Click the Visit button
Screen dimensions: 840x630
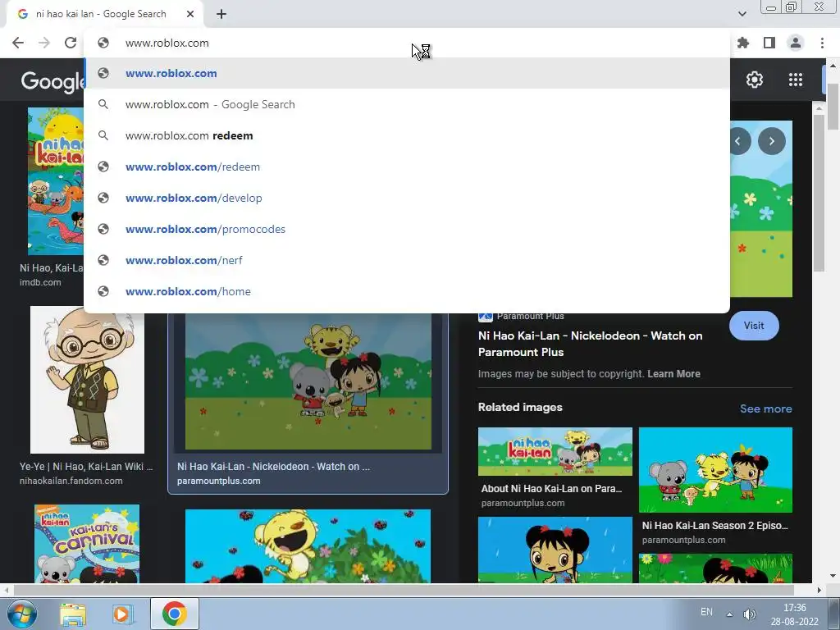point(754,326)
